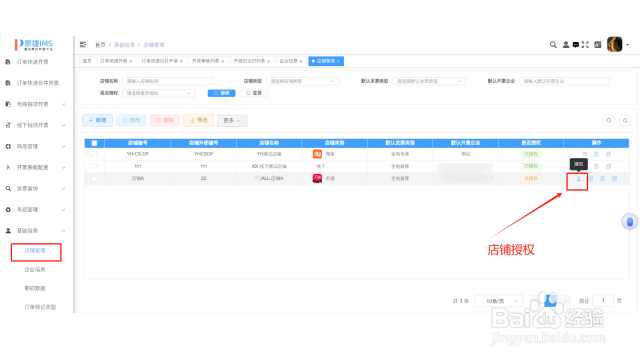The height and width of the screenshot is (360, 640).
Task: Click the edit icon in the YH-CS-DP row
Action: (584, 154)
